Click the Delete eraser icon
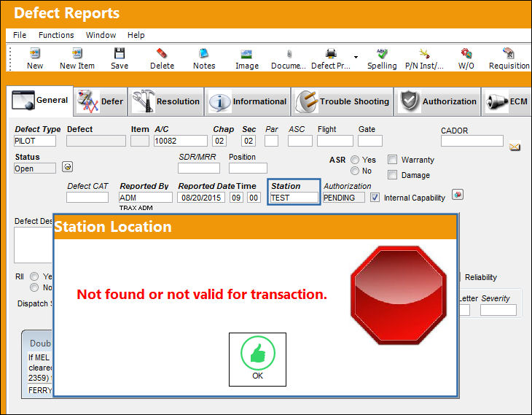532x415 pixels. (x=162, y=53)
